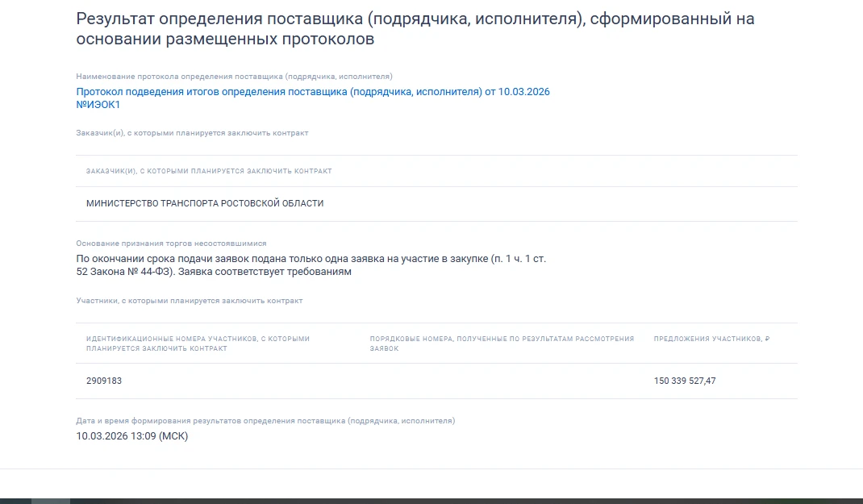Click the "Участники, с которыми планируется" section label
This screenshot has height=504, width=863.
pos(190,301)
